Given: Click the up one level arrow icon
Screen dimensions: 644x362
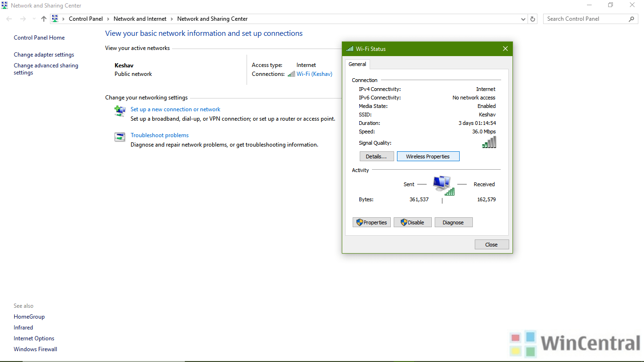Looking at the screenshot, I should pos(43,19).
